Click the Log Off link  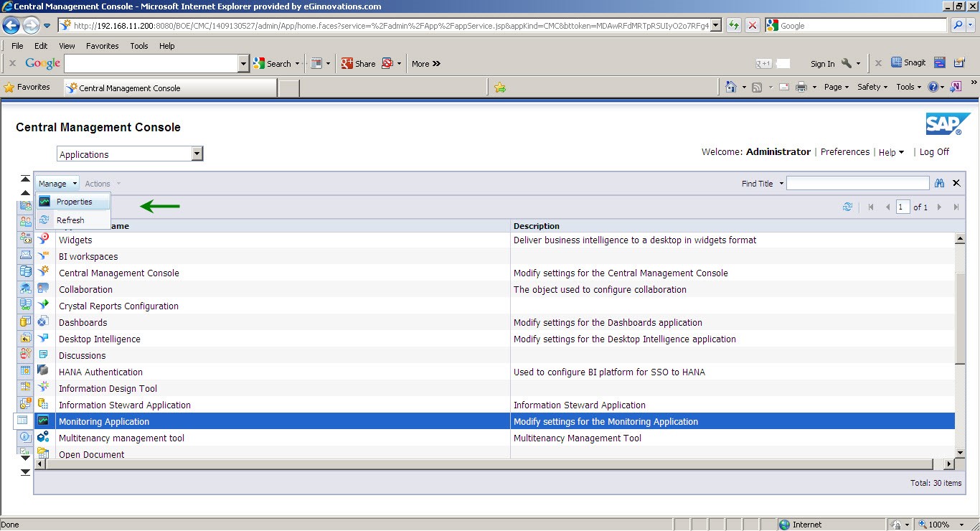coord(934,152)
